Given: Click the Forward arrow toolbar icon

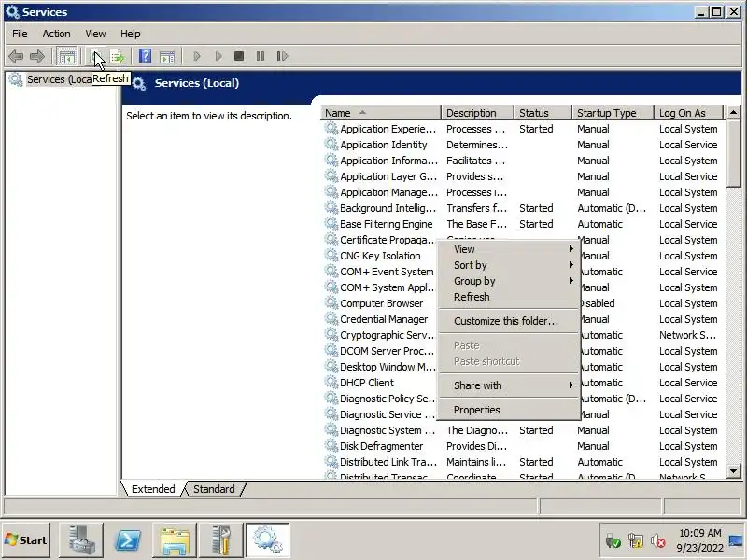Looking at the screenshot, I should 37,57.
